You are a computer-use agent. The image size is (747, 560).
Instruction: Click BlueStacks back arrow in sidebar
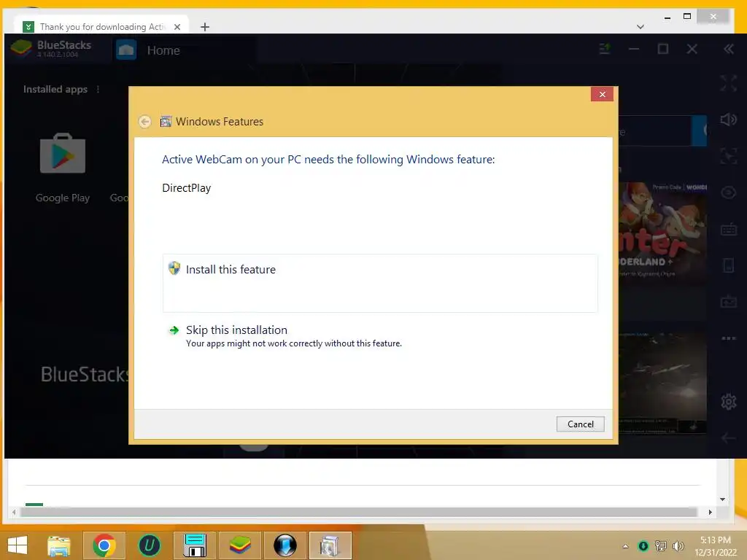(729, 437)
